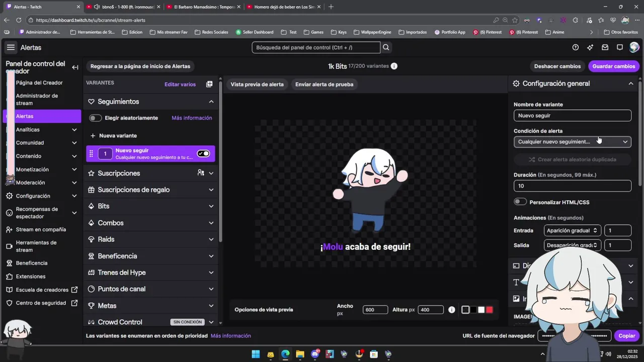The height and width of the screenshot is (362, 644).
Task: Click Guardar cambios button
Action: [614, 66]
